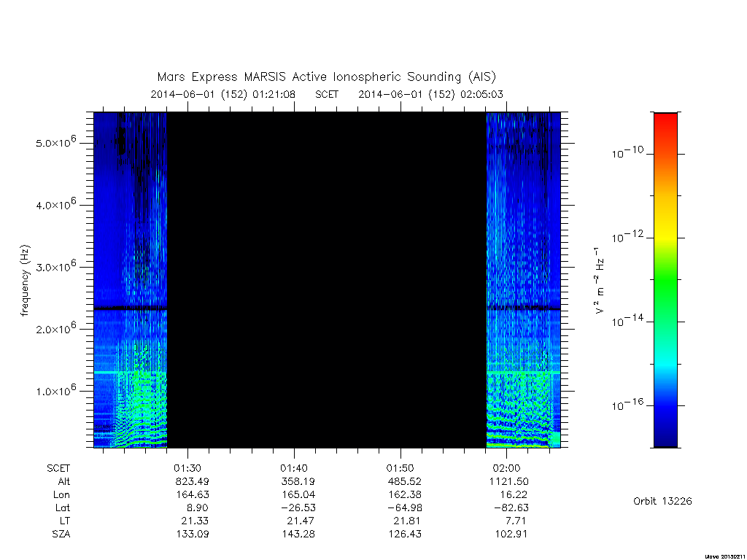The width and height of the screenshot is (747, 560).
Task: Click the Alt value 823.49
Action: [x=192, y=481]
